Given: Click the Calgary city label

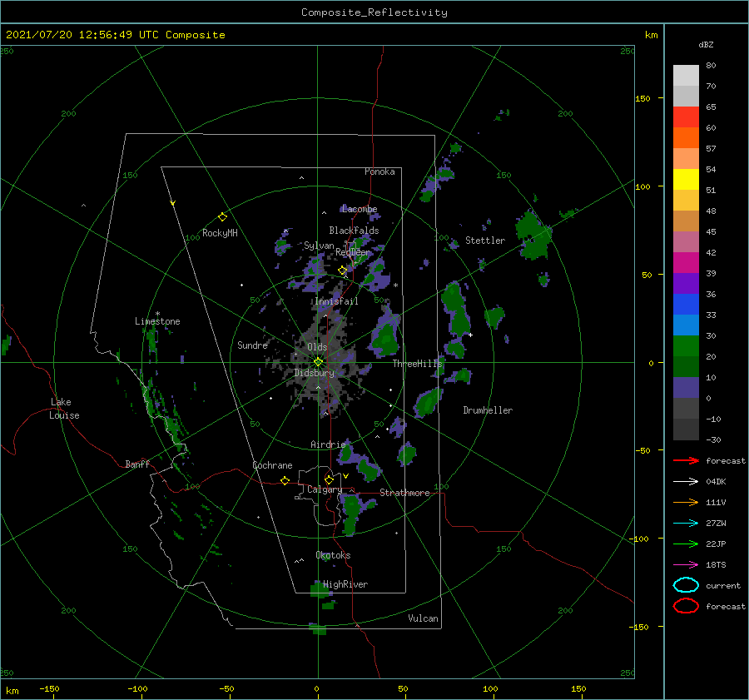Looking at the screenshot, I should click(x=325, y=489).
